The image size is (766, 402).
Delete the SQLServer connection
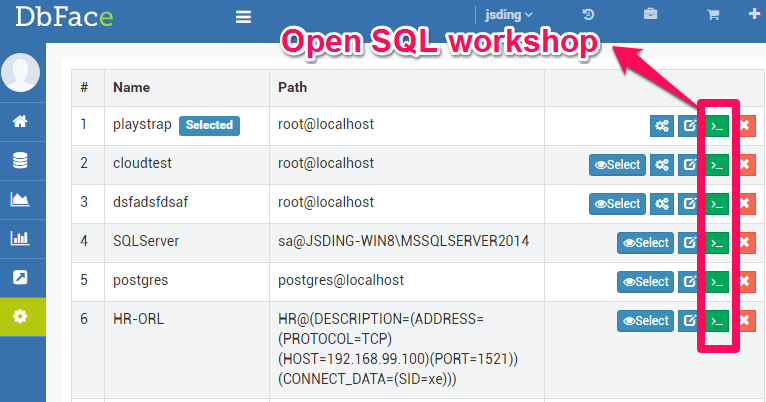(x=745, y=243)
